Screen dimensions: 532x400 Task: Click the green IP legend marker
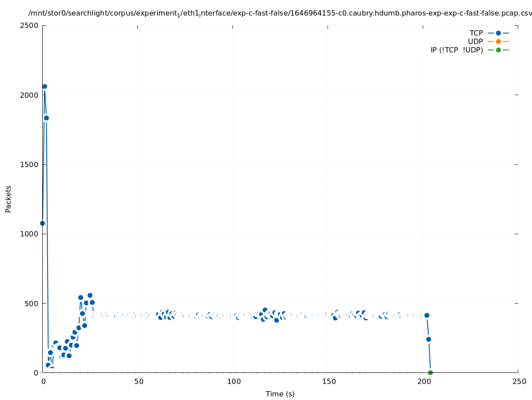pos(498,50)
